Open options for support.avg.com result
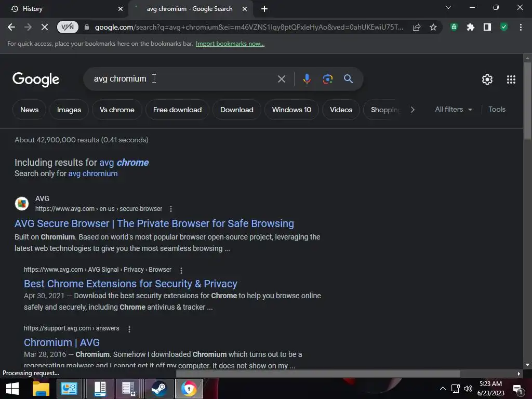The image size is (532, 399). pos(129,329)
